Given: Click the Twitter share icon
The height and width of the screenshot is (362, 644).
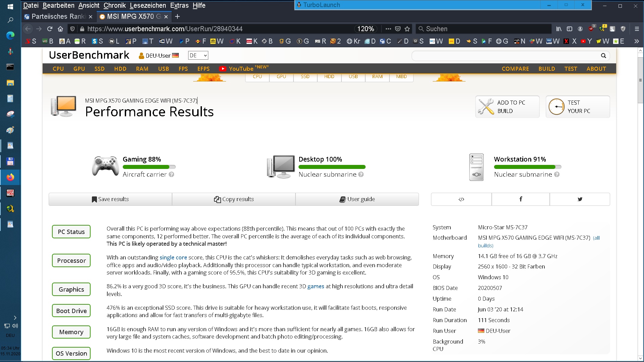Looking at the screenshot, I should [580, 199].
